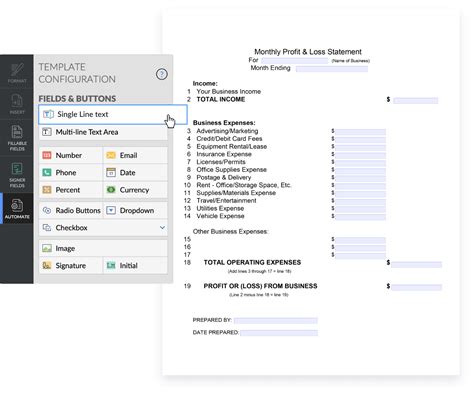Click the Dropdown field icon
Viewport: 474px width, 395px height.
point(111,211)
